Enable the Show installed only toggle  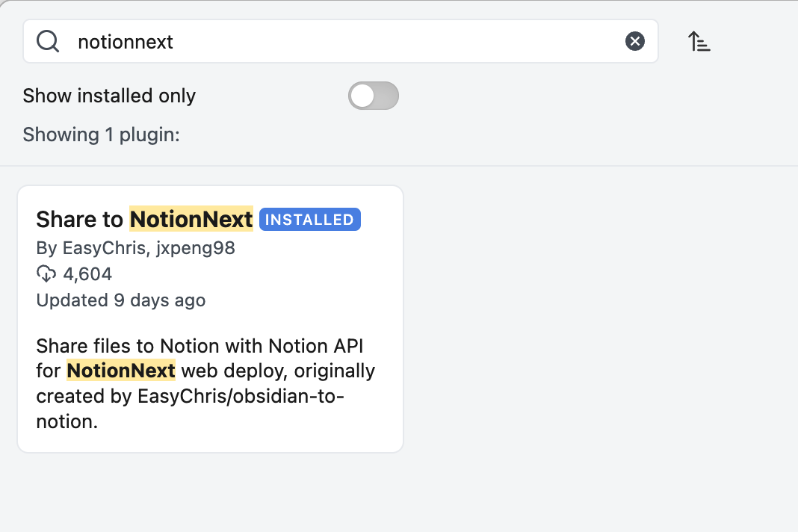(374, 96)
